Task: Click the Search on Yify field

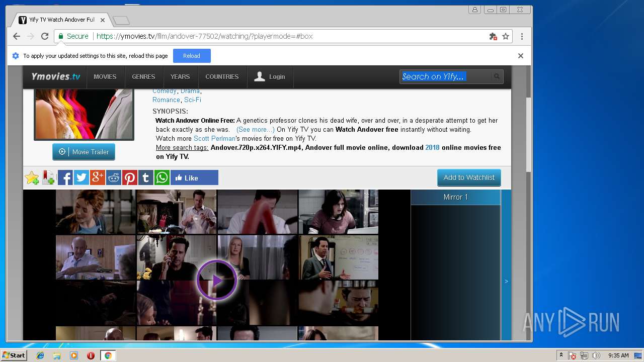Action: pos(445,76)
